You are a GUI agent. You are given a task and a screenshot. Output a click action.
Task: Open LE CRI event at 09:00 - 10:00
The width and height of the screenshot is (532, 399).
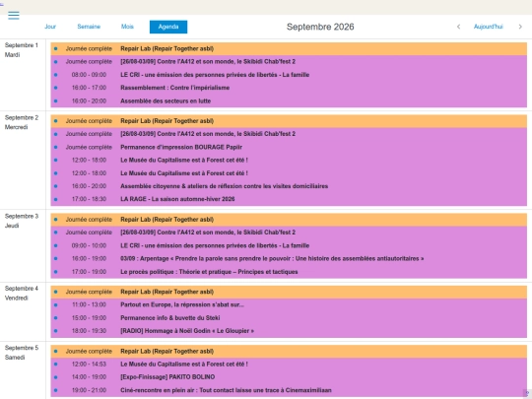pyautogui.click(x=289, y=245)
